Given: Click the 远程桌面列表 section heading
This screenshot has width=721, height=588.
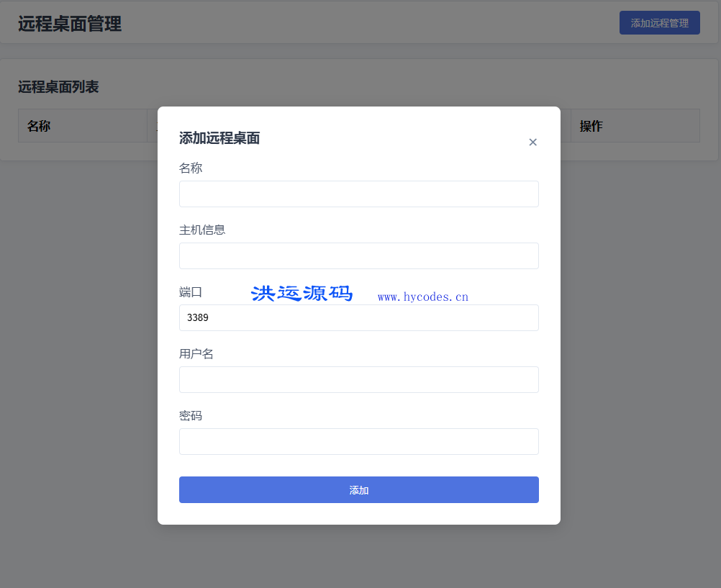Looking at the screenshot, I should point(58,86).
